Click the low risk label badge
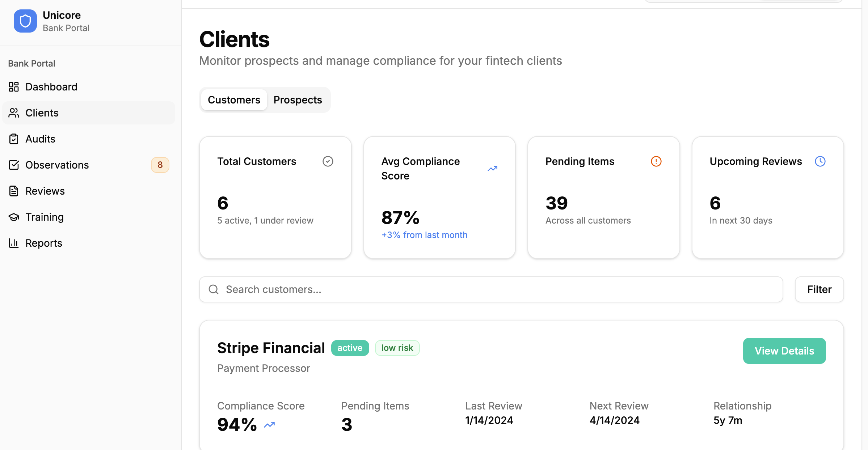Image resolution: width=868 pixels, height=450 pixels. point(397,348)
